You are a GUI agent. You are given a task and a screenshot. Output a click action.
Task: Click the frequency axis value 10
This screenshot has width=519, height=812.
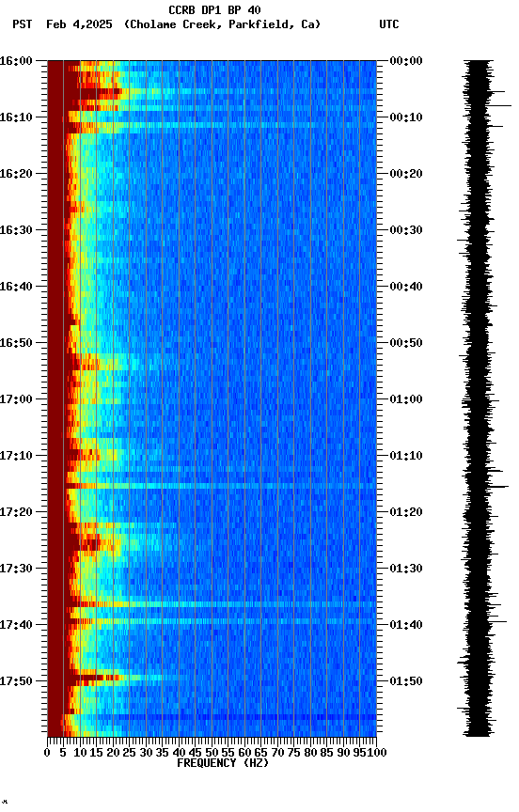pos(80,753)
